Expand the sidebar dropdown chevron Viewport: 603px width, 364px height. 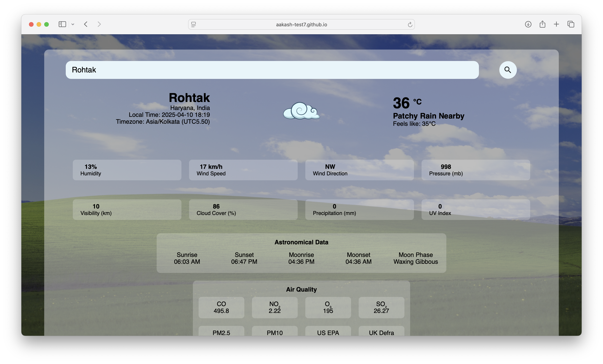coord(73,24)
